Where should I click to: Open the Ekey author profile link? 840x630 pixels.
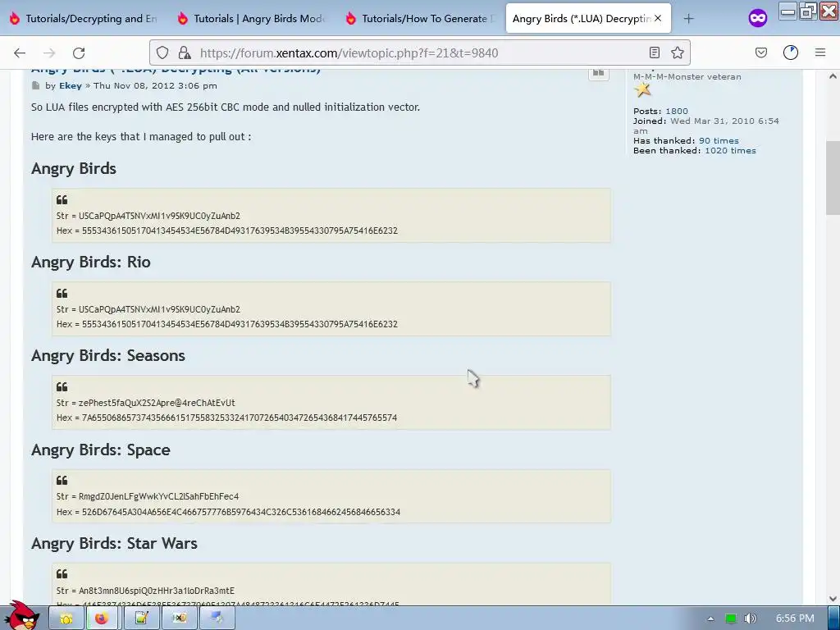point(71,85)
